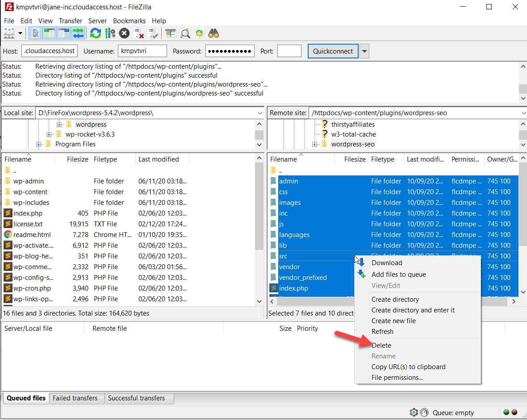Screen dimensions: 527x420
Task: Sort the local list by the Filesize header
Action: (x=73, y=159)
